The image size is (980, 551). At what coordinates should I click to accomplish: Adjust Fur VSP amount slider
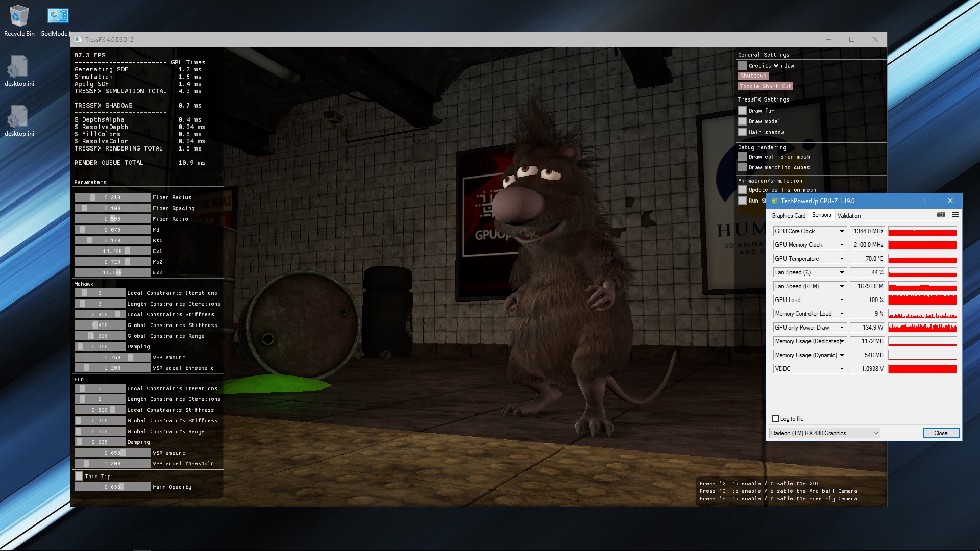pos(112,453)
